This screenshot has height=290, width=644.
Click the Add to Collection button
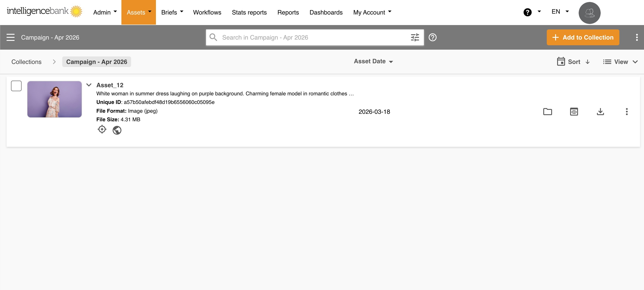(x=583, y=38)
